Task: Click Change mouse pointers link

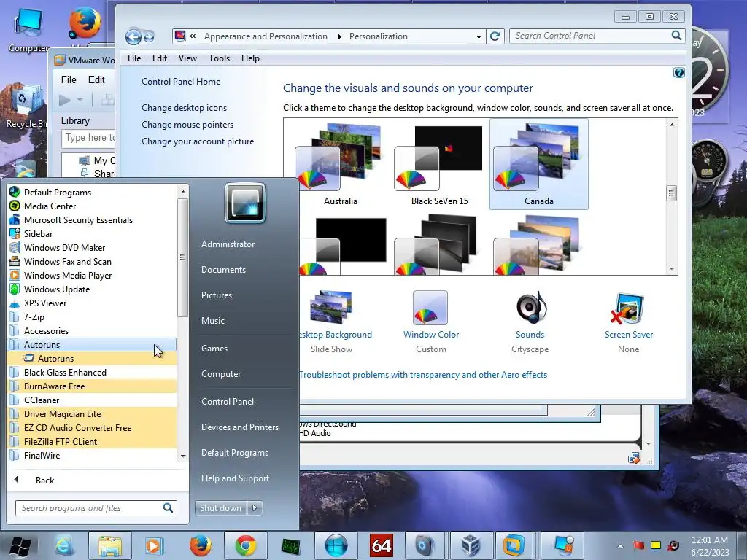Action: pos(187,124)
